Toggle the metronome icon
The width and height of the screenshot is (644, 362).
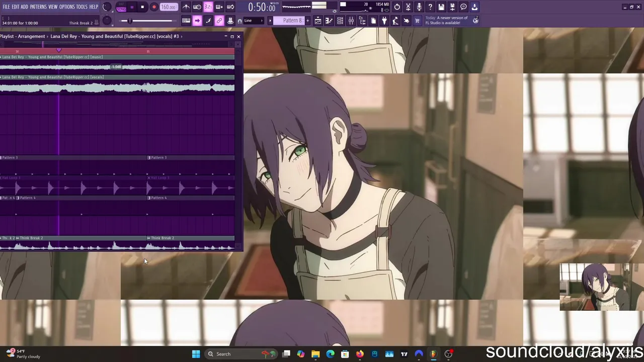pos(186,7)
